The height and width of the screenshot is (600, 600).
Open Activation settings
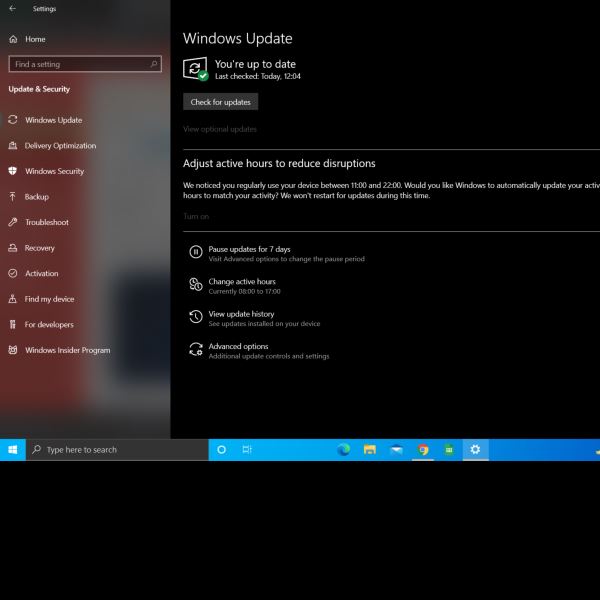[x=41, y=274]
